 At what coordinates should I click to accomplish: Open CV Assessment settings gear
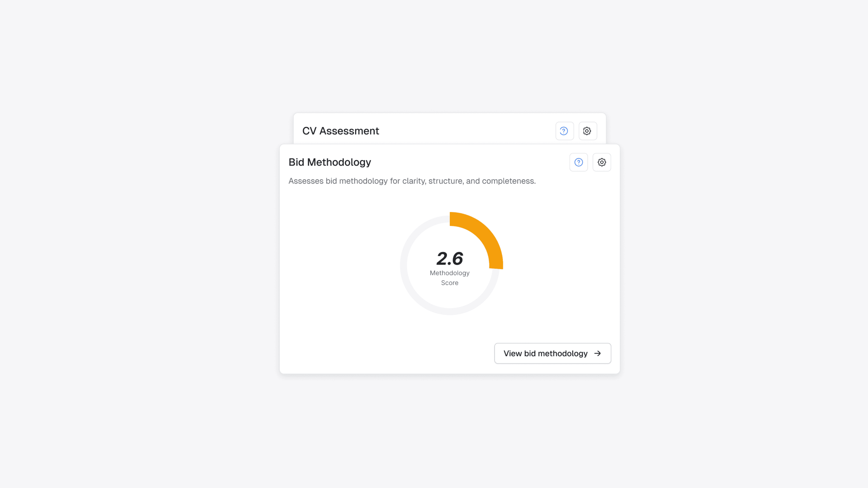pyautogui.click(x=587, y=131)
